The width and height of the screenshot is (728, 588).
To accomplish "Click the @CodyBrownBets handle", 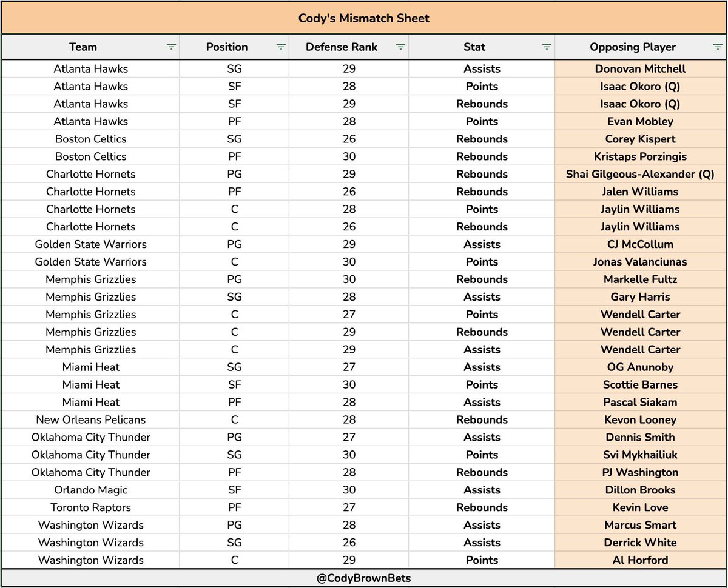I will coord(364,577).
